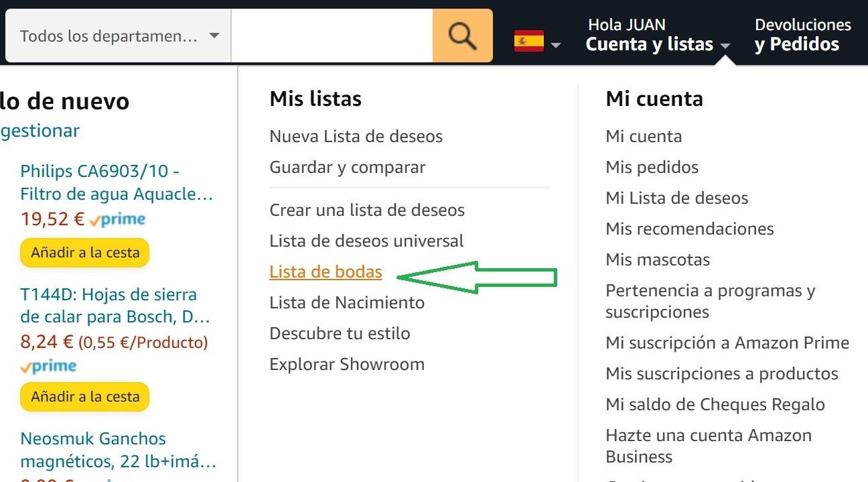Image resolution: width=868 pixels, height=482 pixels.
Task: Click the prime badge under 8,24 € price
Action: [48, 366]
